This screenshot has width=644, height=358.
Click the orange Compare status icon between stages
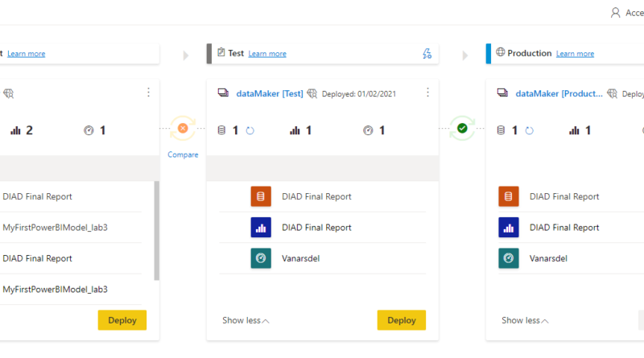click(x=183, y=129)
